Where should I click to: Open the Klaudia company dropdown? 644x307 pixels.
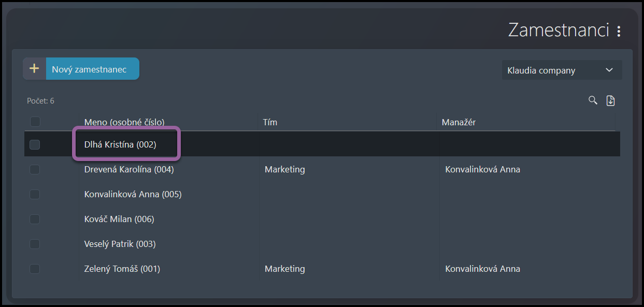pos(562,70)
